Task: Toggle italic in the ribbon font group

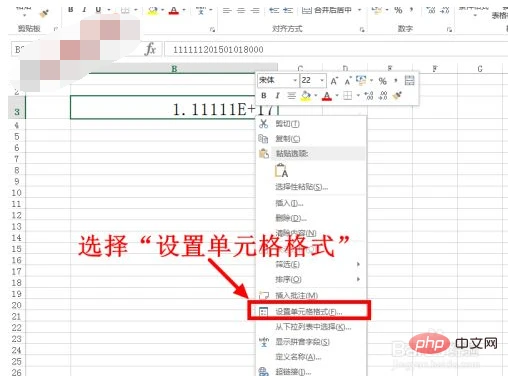Action: pyautogui.click(x=84, y=10)
